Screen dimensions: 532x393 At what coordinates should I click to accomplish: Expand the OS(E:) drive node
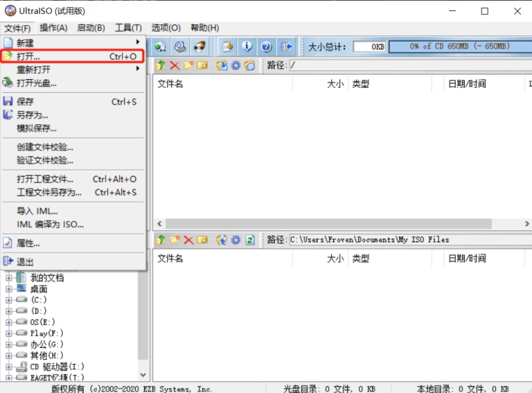coord(9,322)
